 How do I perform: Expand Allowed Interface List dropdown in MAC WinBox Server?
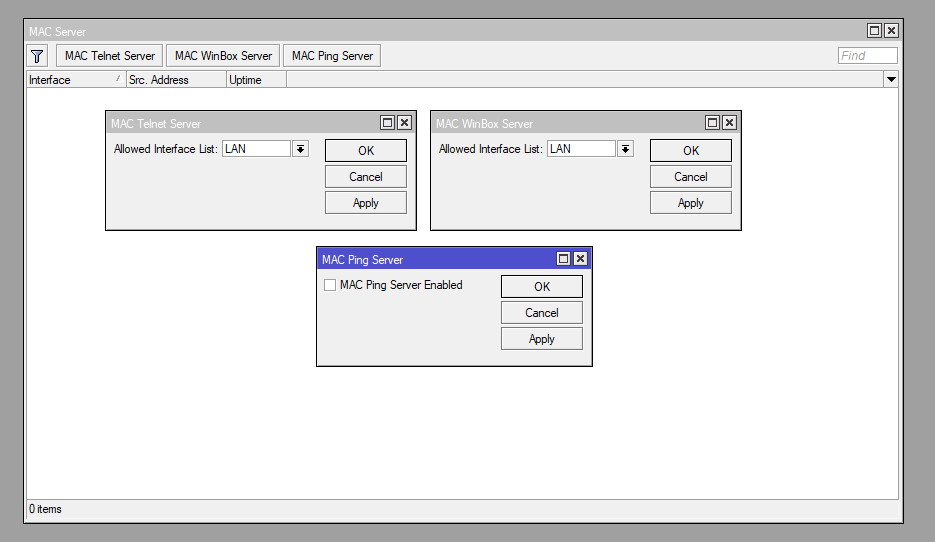[626, 148]
